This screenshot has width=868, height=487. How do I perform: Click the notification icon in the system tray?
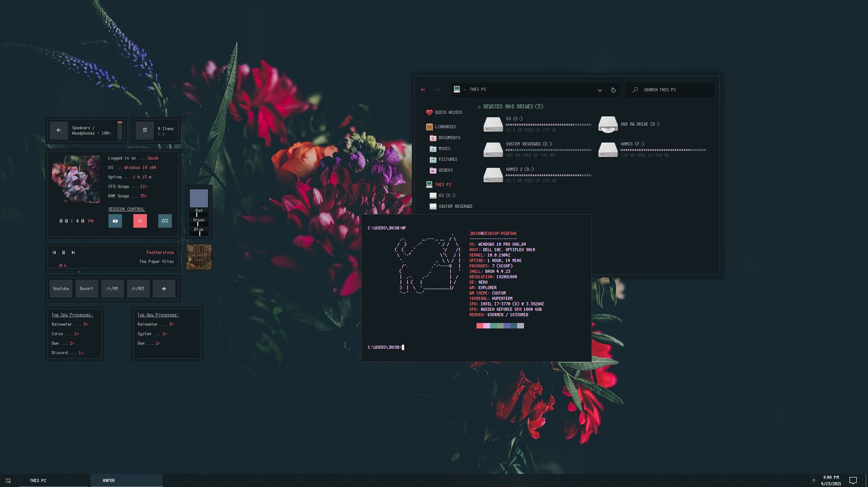pyautogui.click(x=852, y=480)
